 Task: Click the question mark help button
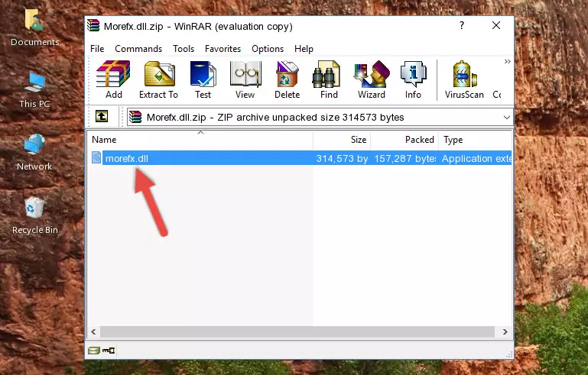(462, 25)
